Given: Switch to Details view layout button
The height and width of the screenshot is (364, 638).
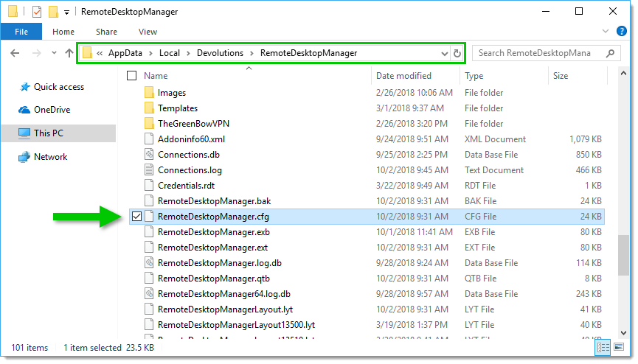Looking at the screenshot, I should (x=603, y=347).
